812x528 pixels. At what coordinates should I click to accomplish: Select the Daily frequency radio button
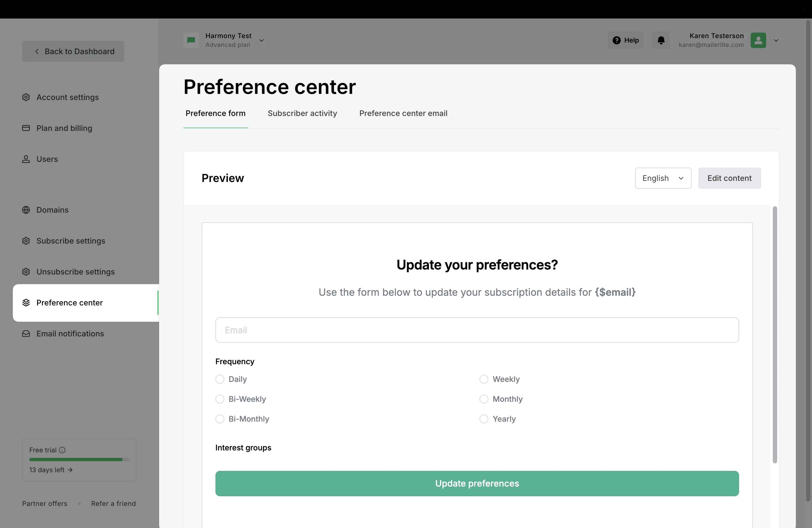point(220,379)
